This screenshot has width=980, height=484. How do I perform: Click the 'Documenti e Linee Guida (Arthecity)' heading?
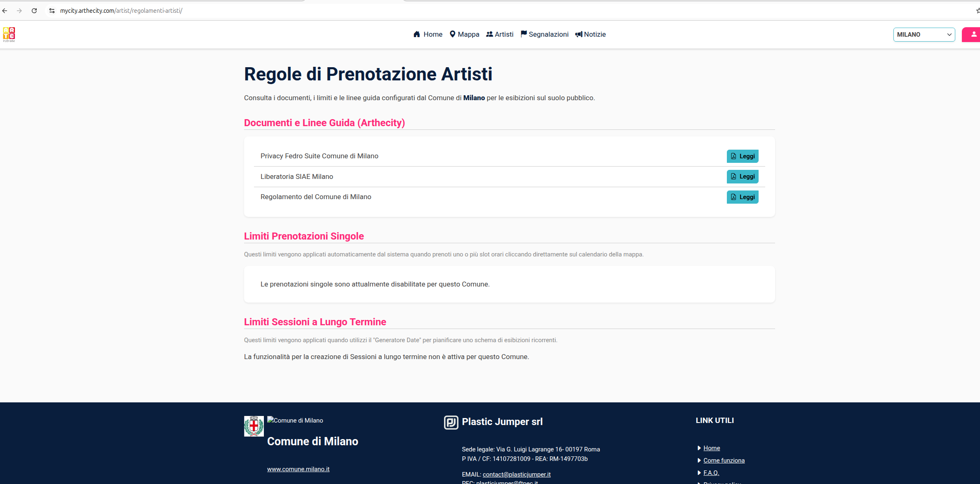click(x=324, y=123)
